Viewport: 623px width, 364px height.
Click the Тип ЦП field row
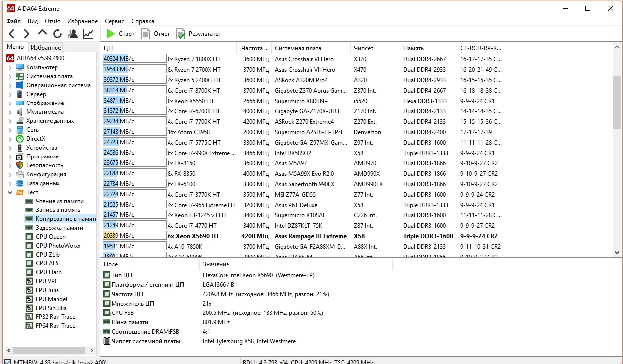tap(245, 275)
